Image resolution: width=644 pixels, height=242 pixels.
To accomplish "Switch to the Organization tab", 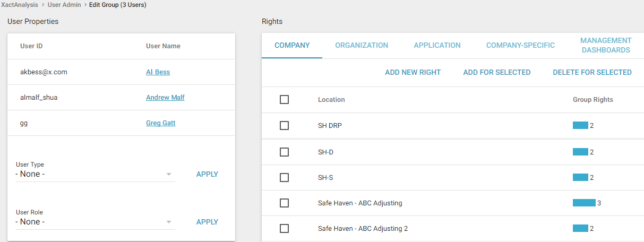I will click(x=362, y=46).
